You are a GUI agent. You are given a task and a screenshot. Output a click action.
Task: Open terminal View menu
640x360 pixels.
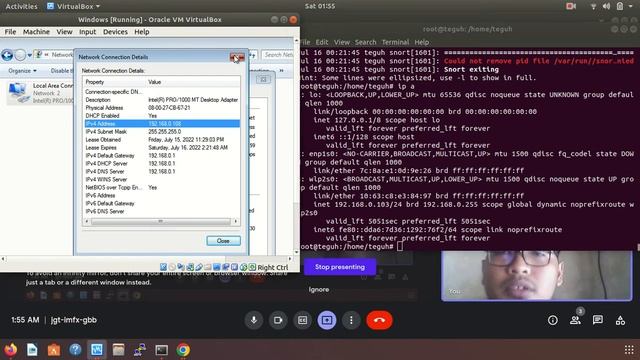tap(342, 42)
